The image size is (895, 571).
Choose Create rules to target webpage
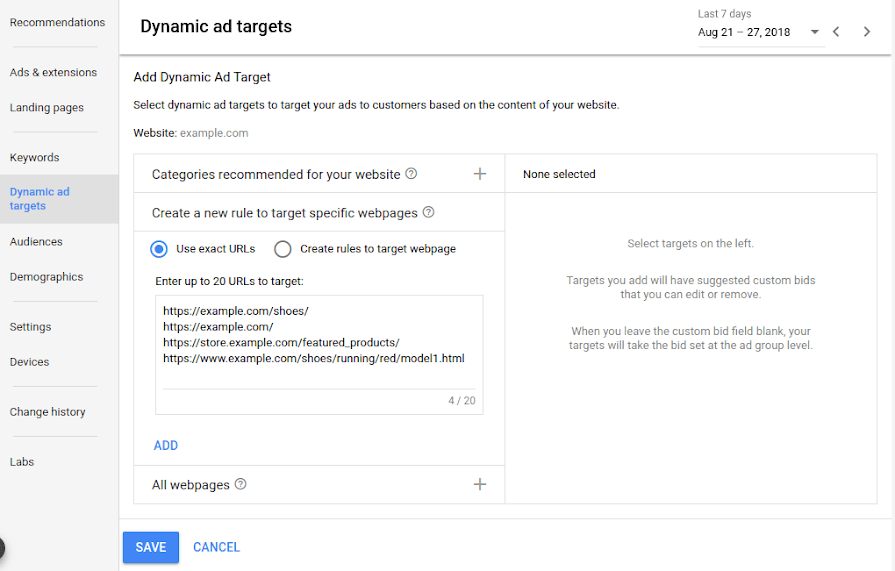(x=283, y=249)
